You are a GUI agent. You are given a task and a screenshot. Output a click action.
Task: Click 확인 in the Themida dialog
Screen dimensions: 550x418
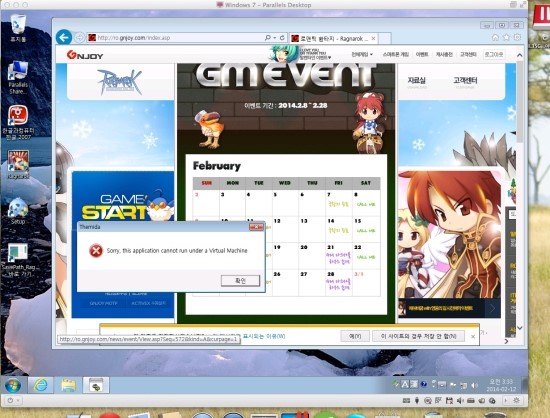click(x=240, y=281)
